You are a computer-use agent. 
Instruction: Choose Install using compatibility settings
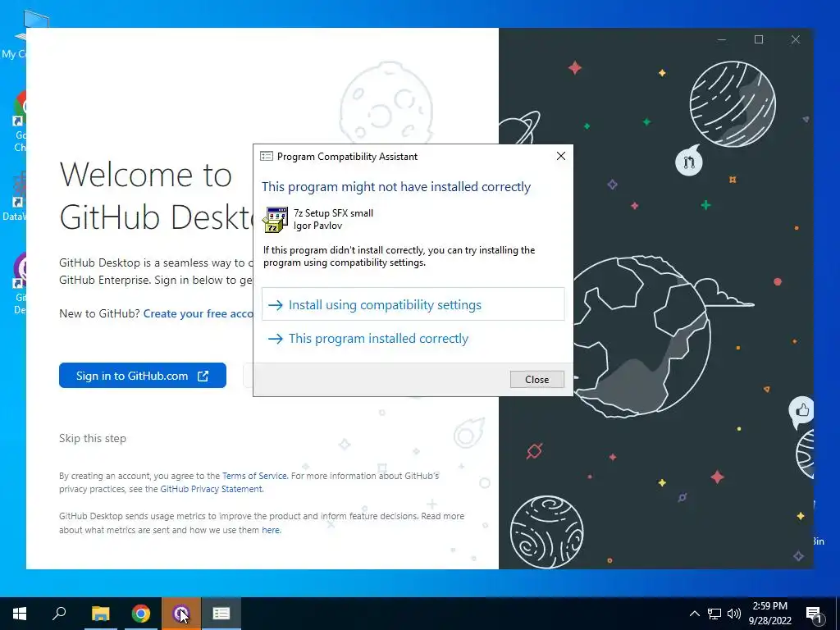pos(413,304)
